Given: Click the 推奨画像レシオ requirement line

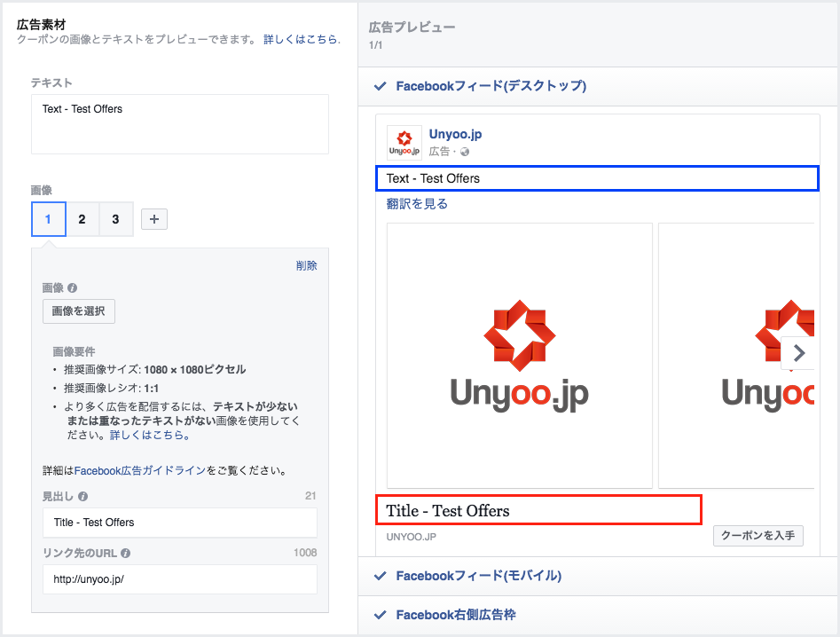Looking at the screenshot, I should (112, 388).
